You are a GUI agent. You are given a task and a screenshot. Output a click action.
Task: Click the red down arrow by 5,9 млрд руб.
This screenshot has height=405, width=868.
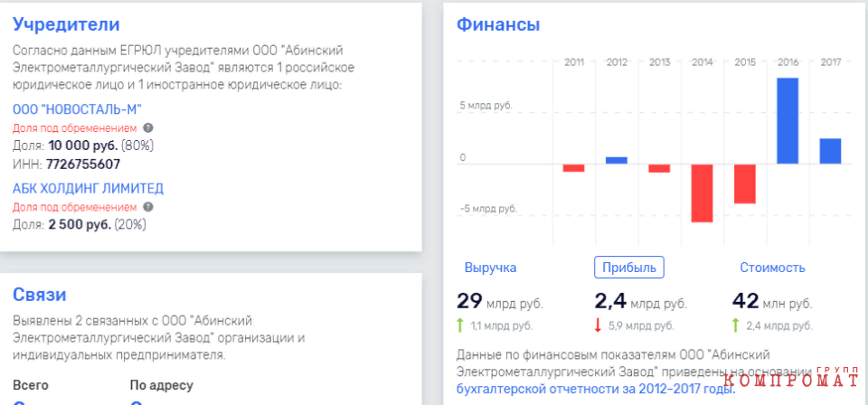[x=598, y=325]
